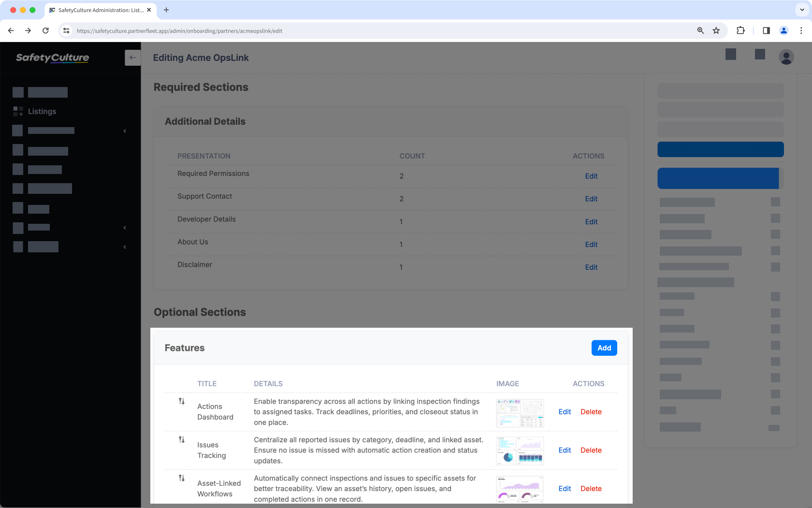Screen dimensions: 812x508
Task: Edit the Developer Details section
Action: [x=591, y=221]
